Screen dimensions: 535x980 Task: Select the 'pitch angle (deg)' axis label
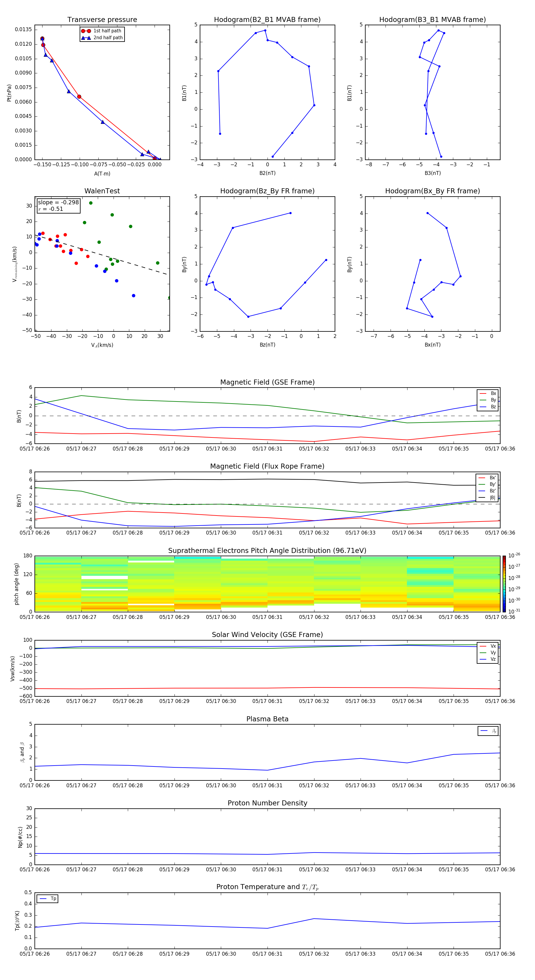coord(16,584)
